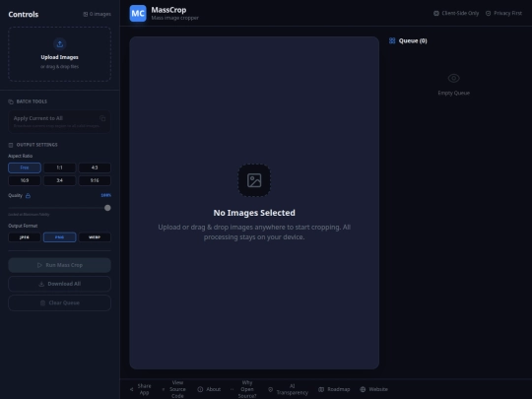Click the Clear Queue button
This screenshot has width=532, height=399.
(59, 303)
